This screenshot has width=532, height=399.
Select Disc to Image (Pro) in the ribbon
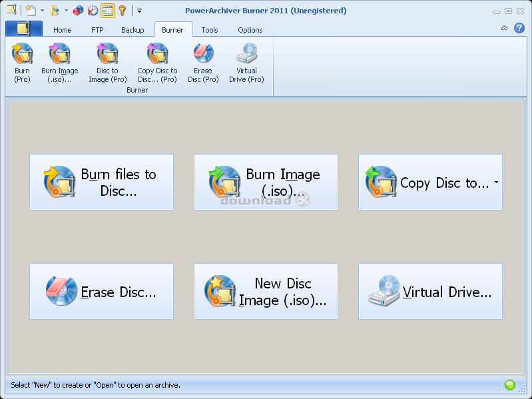108,63
